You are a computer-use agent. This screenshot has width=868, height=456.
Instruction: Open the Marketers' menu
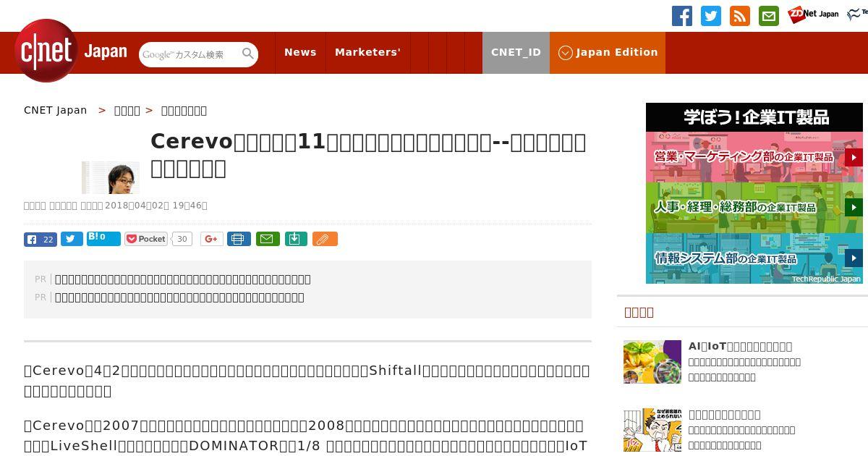(367, 52)
